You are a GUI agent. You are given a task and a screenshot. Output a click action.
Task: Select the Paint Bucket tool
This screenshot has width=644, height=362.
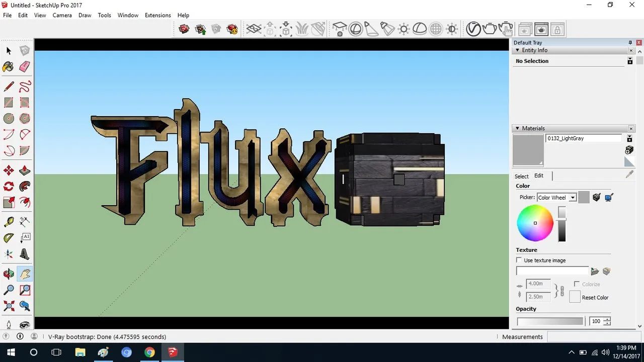[9, 67]
